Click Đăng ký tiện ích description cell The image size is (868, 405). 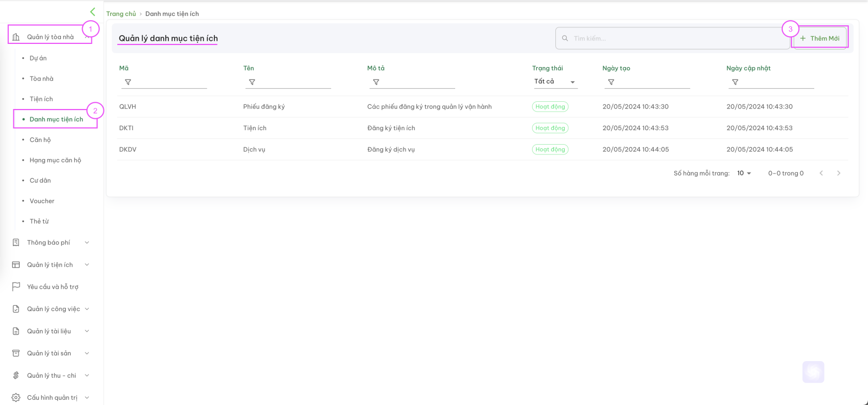391,128
